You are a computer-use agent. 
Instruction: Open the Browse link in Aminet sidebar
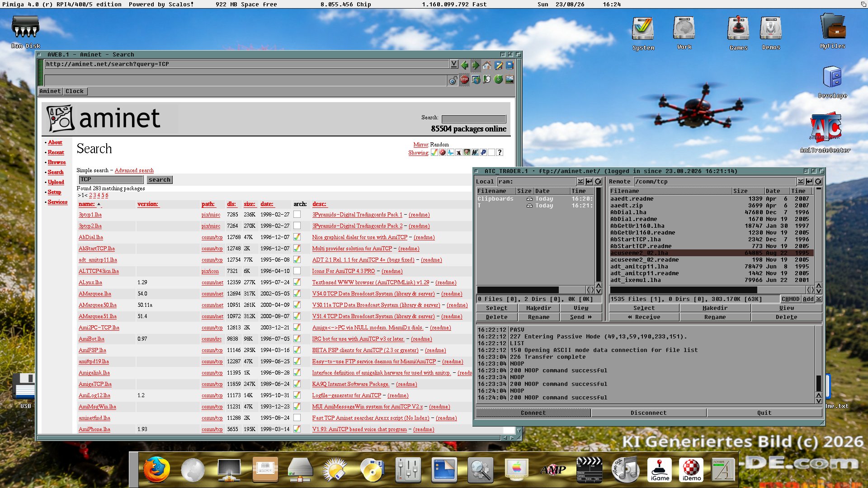pyautogui.click(x=57, y=162)
